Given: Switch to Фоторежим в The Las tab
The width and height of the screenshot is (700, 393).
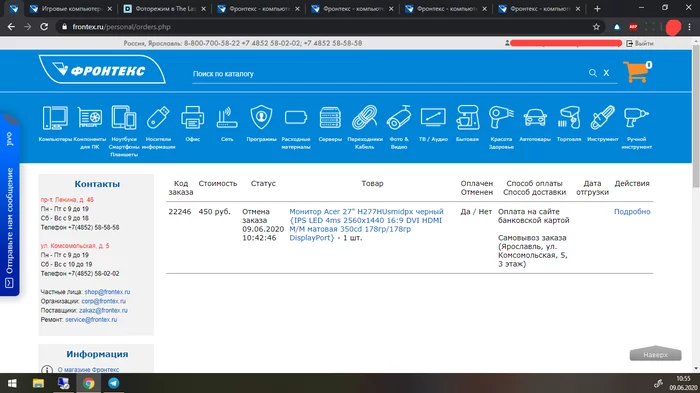Looking at the screenshot, I should tap(165, 9).
